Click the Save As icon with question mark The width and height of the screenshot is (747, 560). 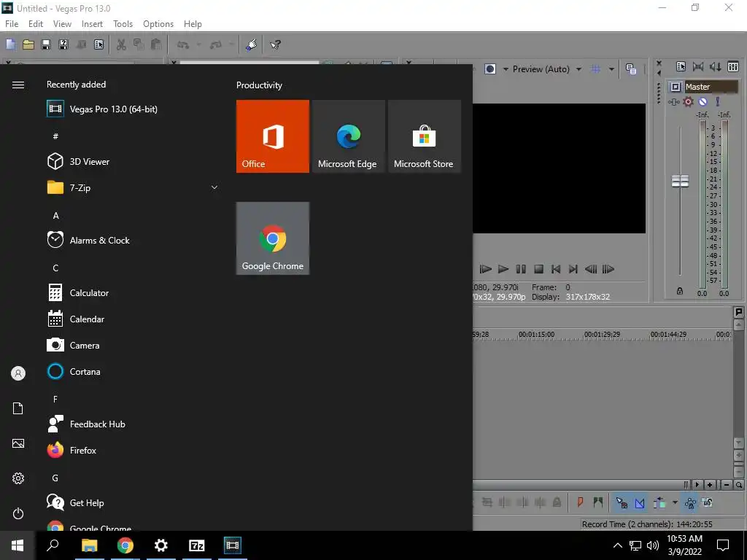coord(63,44)
